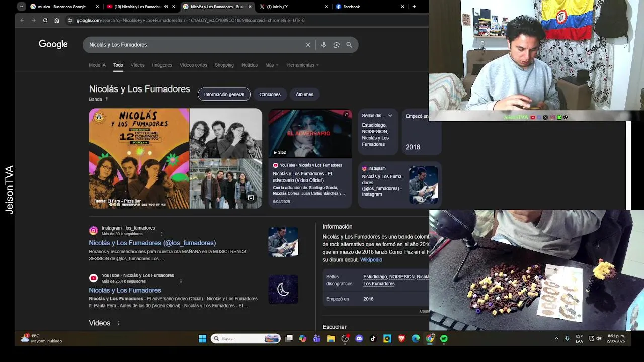The width and height of the screenshot is (644, 362).
Task: Open the volume control in the system tray
Action: [599, 339]
